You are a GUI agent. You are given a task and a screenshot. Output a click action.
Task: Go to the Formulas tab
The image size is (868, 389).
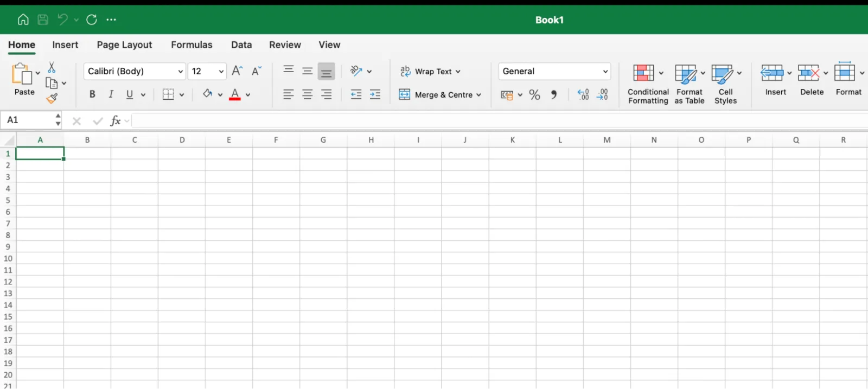pos(192,44)
